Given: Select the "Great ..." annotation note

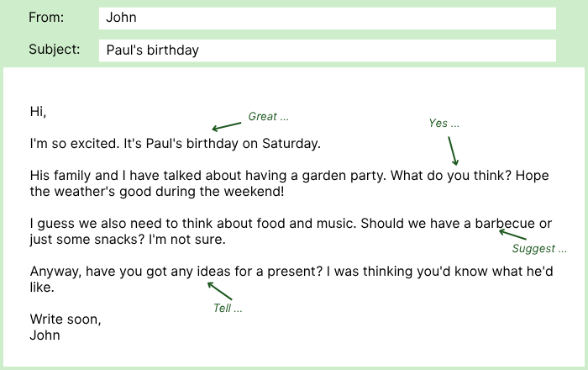Looking at the screenshot, I should [268, 117].
